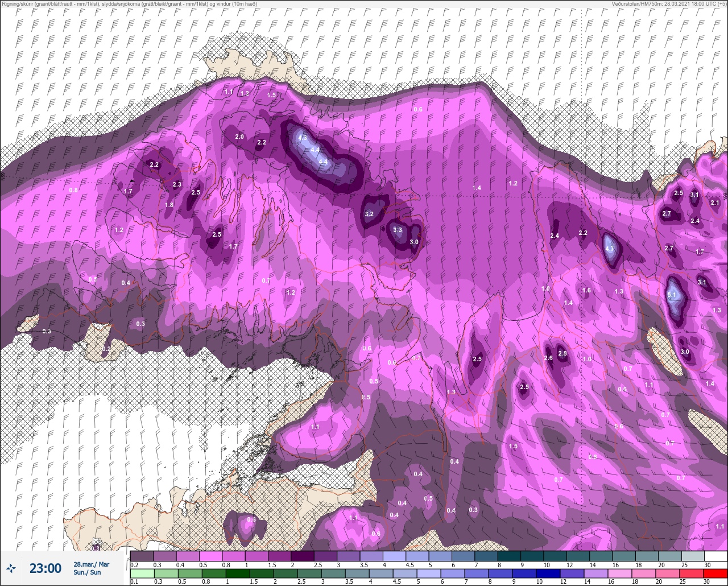Click the 2.3 precipitation value label

(177, 184)
